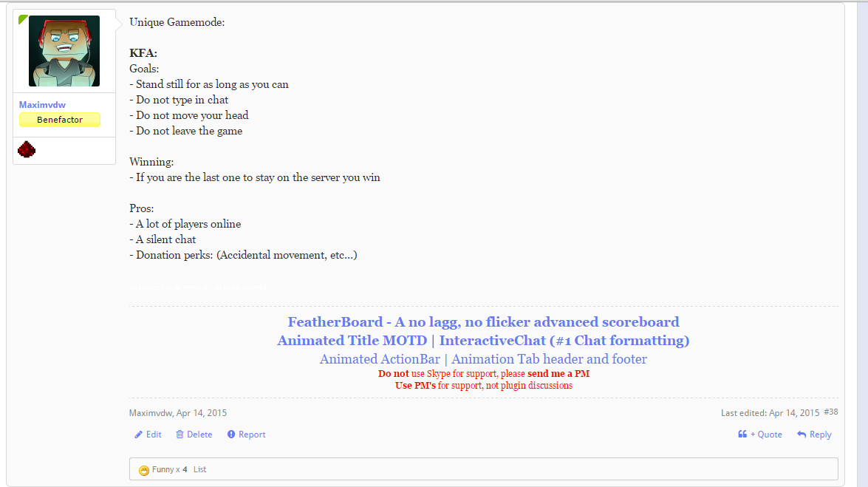Click the post number #38 permalink
Screen dimensions: 868x487
(x=831, y=412)
